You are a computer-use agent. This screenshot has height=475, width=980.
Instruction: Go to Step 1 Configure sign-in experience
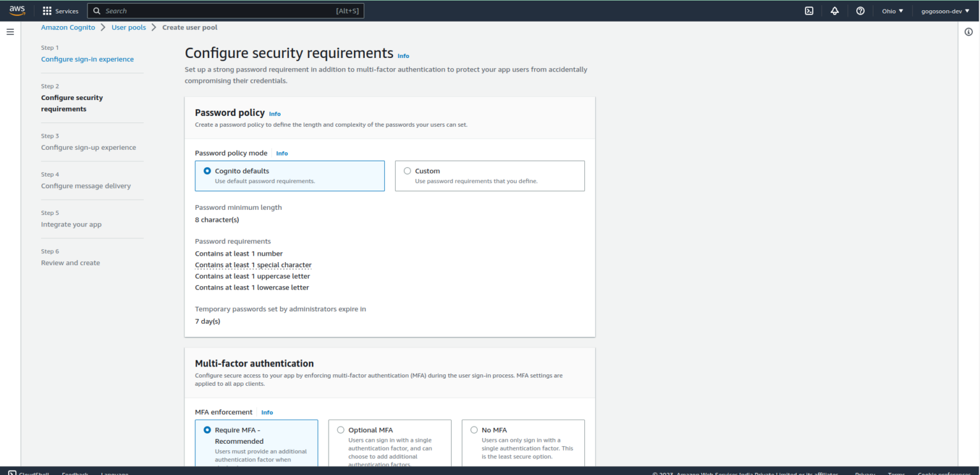coord(87,59)
